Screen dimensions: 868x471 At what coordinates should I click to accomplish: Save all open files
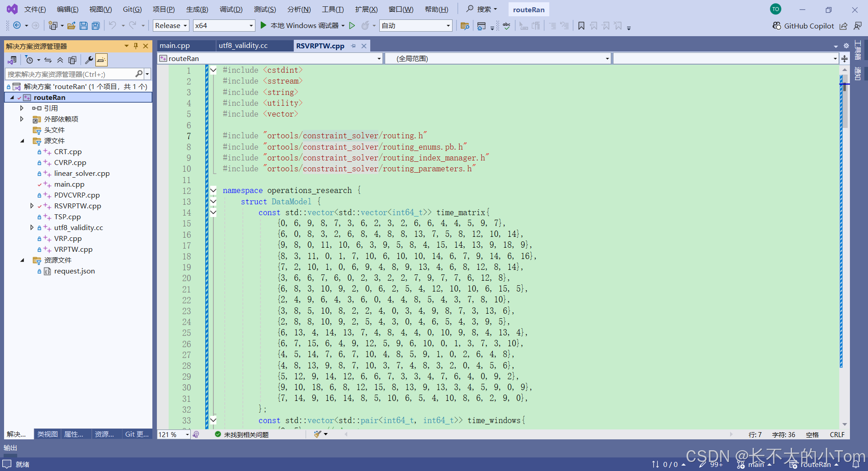coord(95,26)
